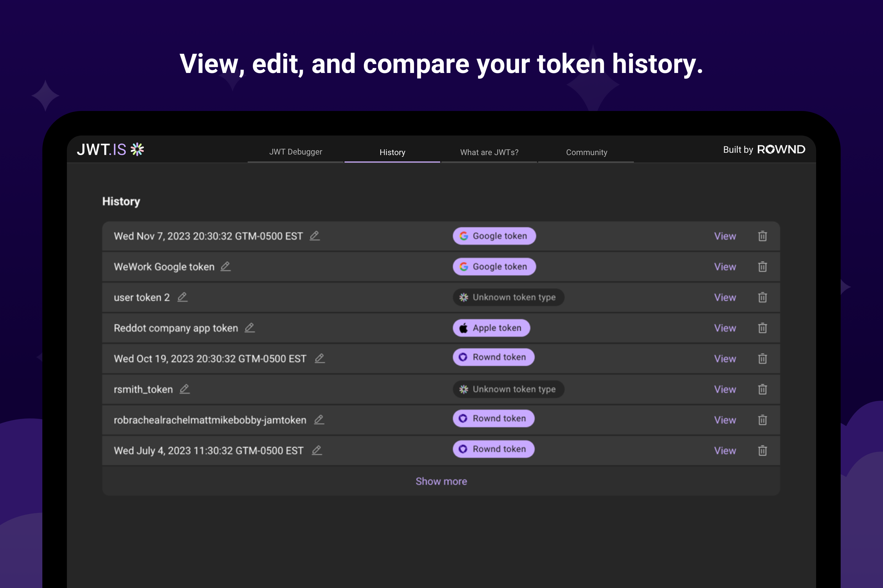This screenshot has height=588, width=883.
Task: Click the JWT.IS logo
Action: (x=110, y=150)
